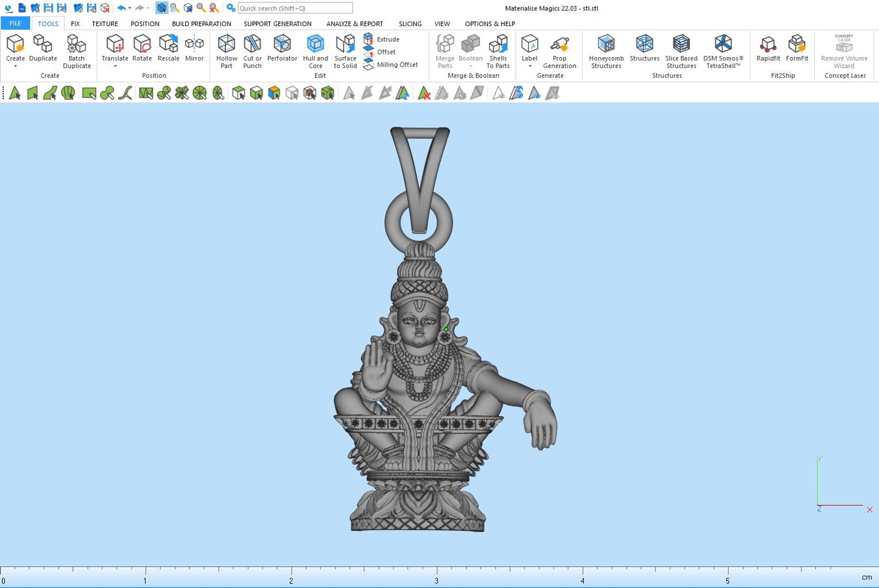Image resolution: width=879 pixels, height=588 pixels.
Task: Click the Milling Offset button
Action: coord(391,64)
